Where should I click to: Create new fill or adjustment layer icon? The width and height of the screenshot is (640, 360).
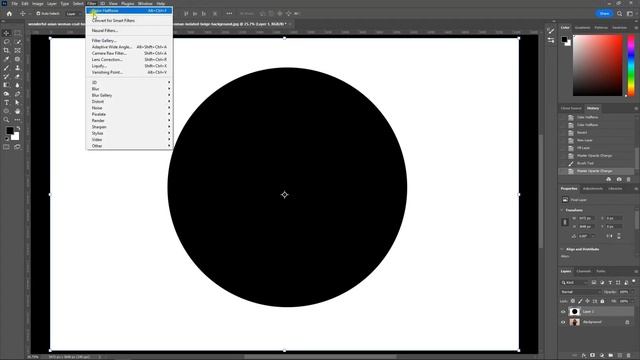(602, 356)
